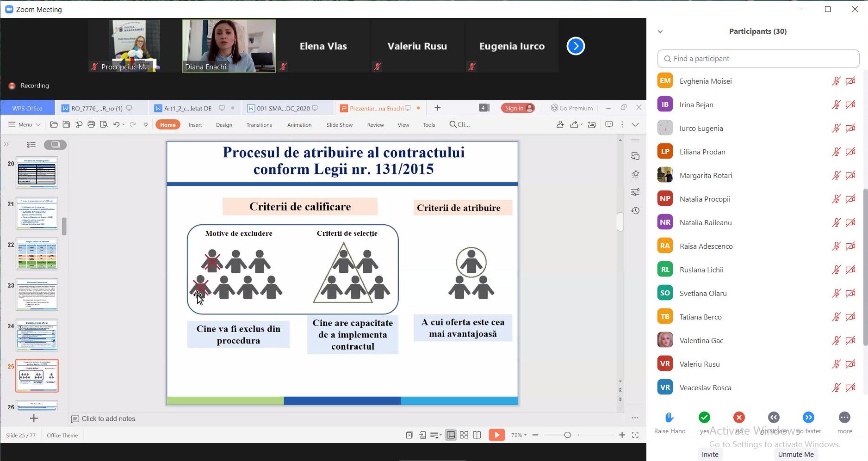Open more reactions in Participants panel
868x461 pixels.
(x=844, y=418)
